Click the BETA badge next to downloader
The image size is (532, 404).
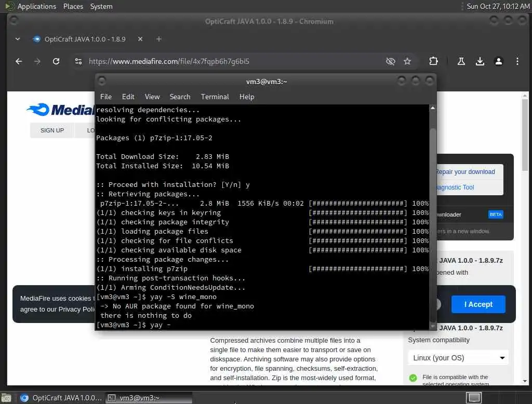[x=495, y=214]
